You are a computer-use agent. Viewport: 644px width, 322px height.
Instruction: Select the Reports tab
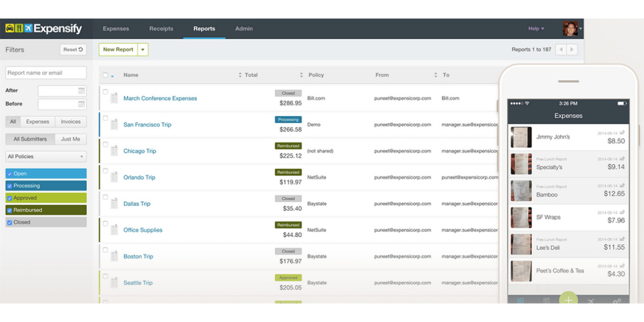click(204, 28)
